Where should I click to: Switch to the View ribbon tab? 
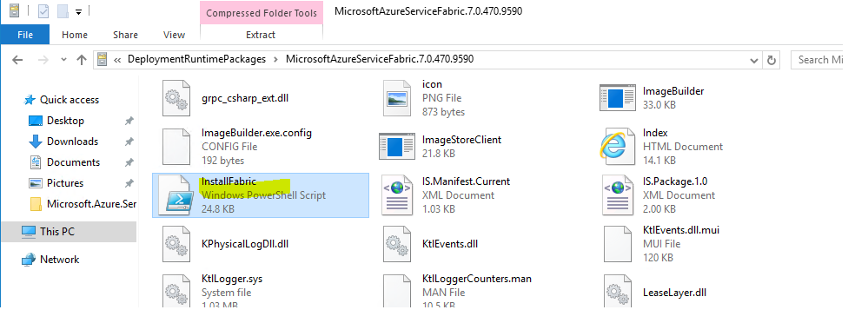pyautogui.click(x=174, y=34)
